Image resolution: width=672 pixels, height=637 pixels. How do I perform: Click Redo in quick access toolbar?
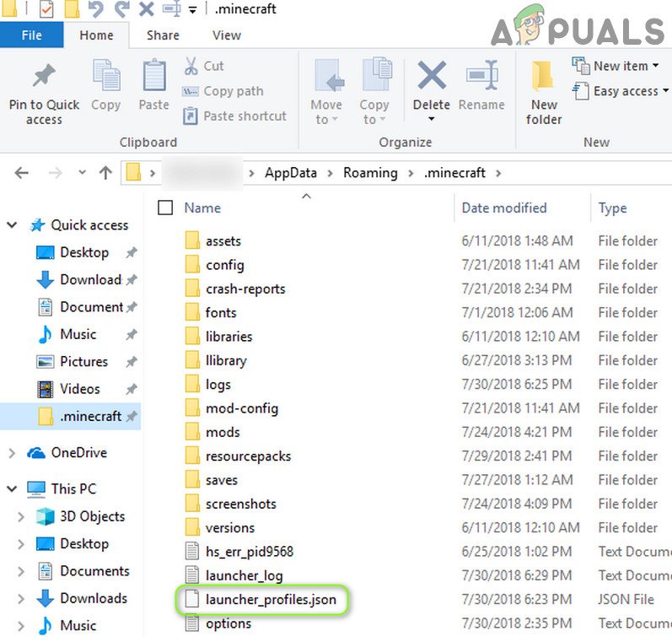[x=121, y=8]
